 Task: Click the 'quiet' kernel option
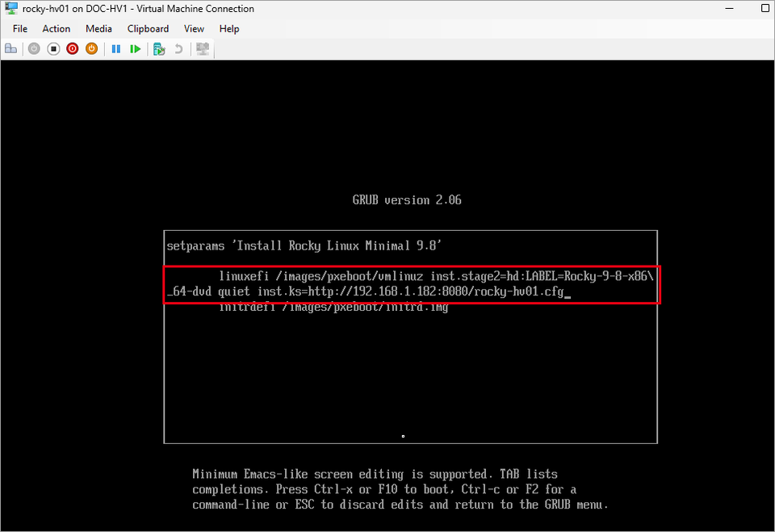point(234,291)
